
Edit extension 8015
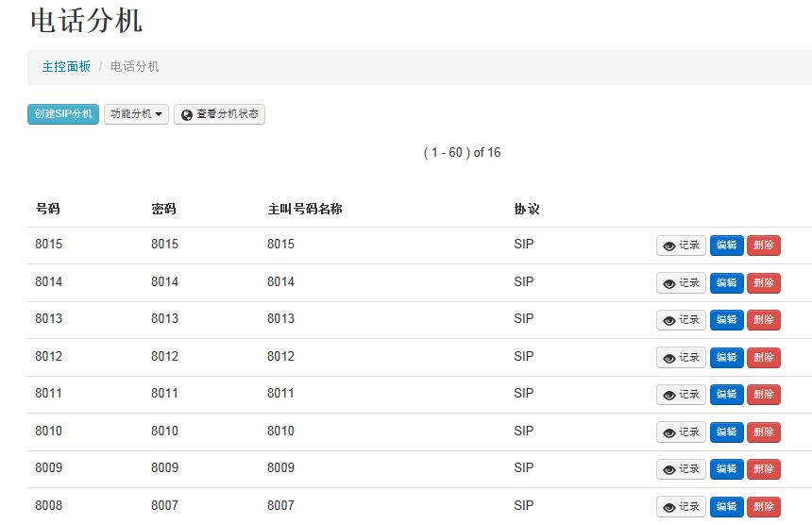[727, 246]
